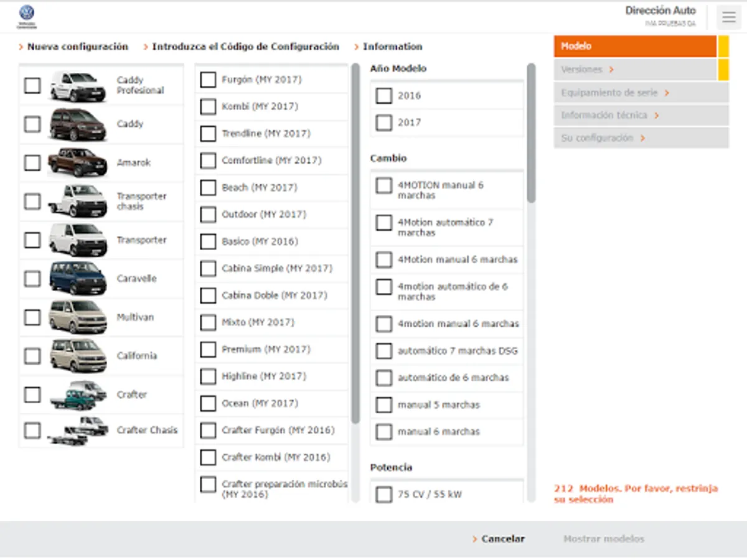
Task: Open the Modelo step tab
Action: point(636,46)
